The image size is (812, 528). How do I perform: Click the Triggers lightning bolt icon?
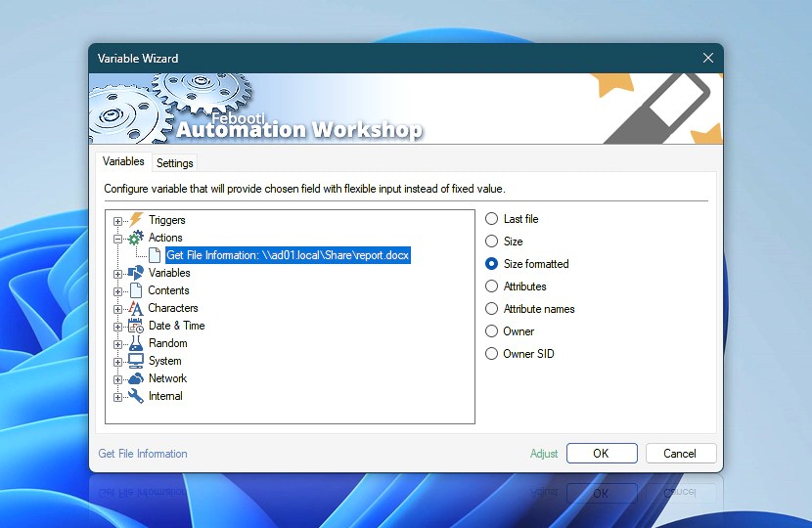[136, 219]
